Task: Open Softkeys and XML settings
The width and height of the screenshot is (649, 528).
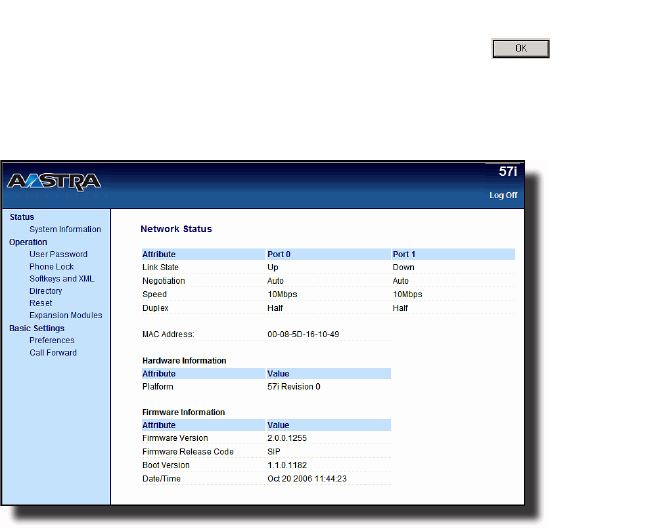Action: click(x=62, y=278)
